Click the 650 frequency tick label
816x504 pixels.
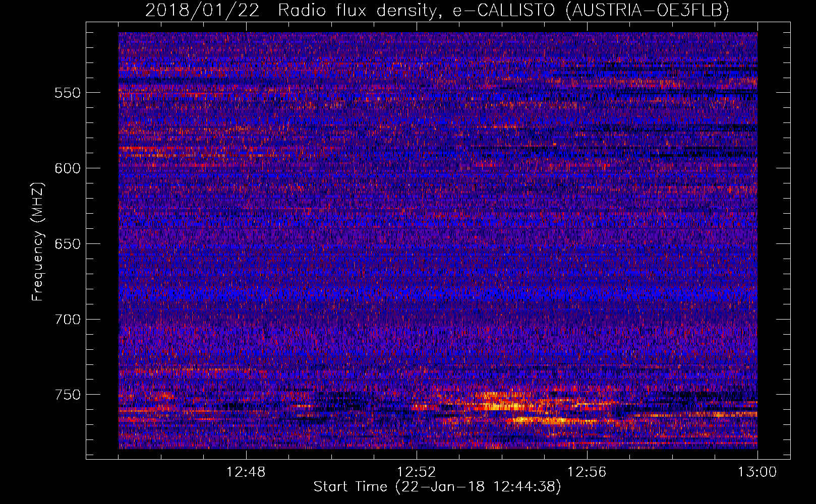[68, 244]
